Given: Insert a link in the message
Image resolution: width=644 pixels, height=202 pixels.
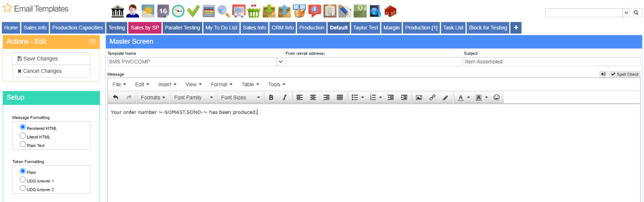Looking at the screenshot, I should point(432,98).
